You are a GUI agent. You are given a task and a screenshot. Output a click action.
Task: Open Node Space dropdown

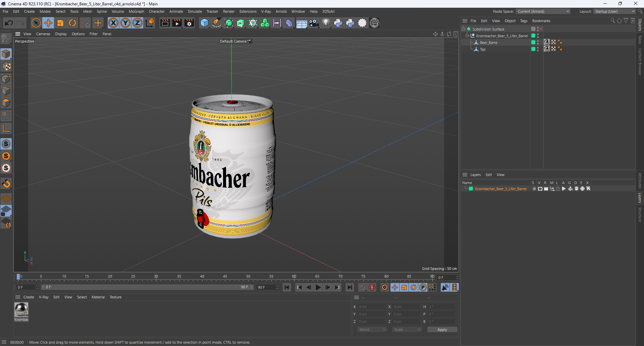point(543,11)
